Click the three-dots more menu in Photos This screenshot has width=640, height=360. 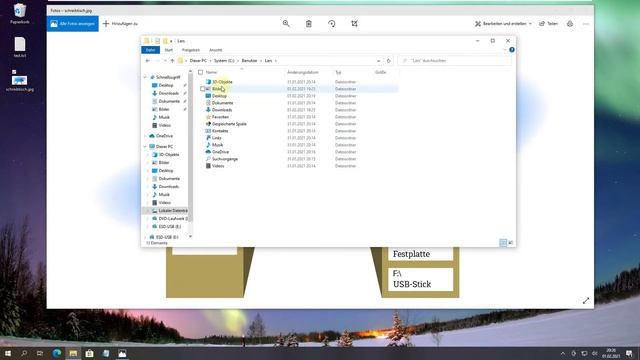[x=586, y=24]
